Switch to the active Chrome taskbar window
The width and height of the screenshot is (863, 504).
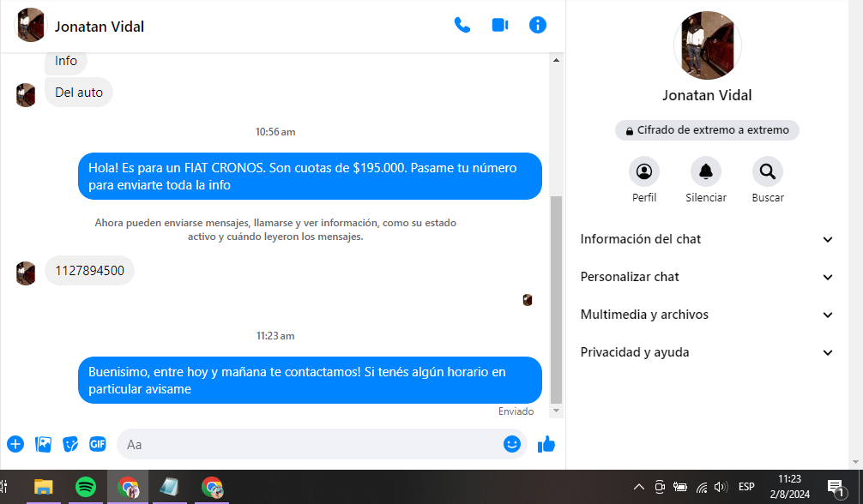pos(128,487)
